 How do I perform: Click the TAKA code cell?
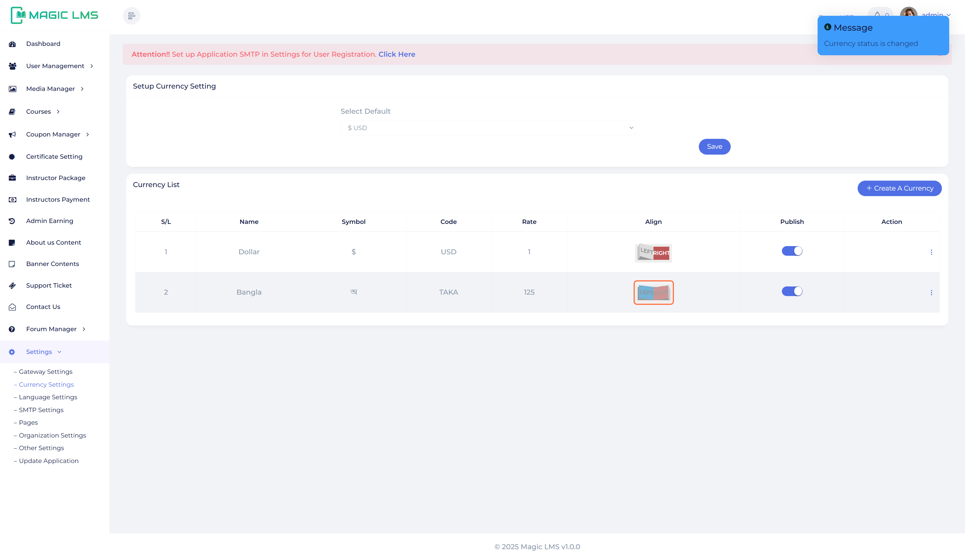pos(448,292)
